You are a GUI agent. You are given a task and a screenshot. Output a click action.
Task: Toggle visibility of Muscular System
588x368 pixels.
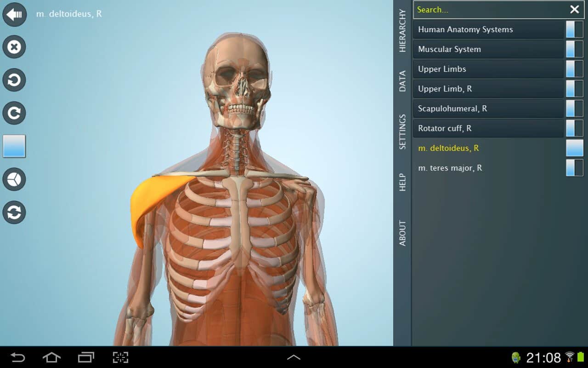[574, 49]
